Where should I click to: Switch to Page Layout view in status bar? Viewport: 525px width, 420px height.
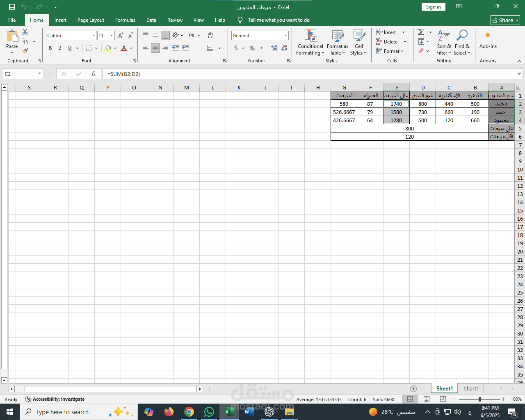point(427,399)
